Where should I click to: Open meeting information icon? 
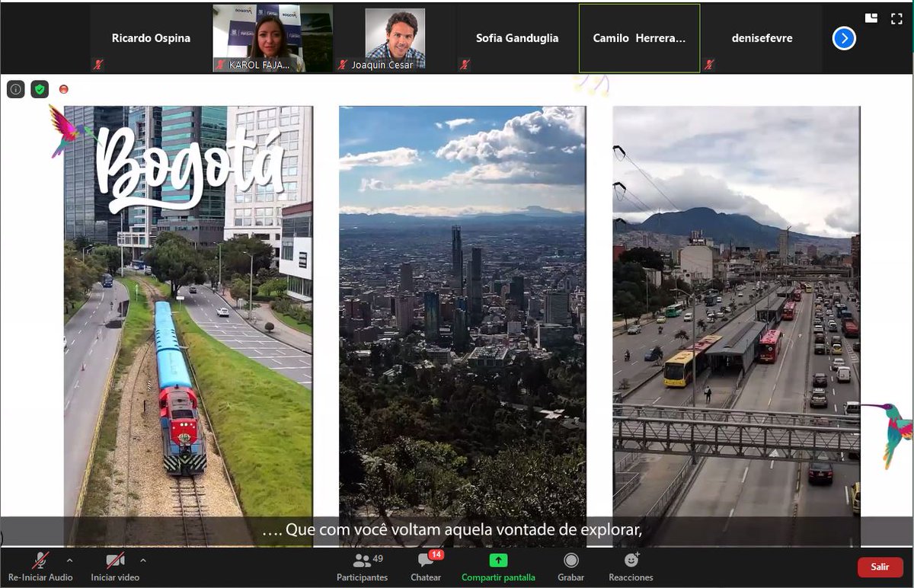(16, 89)
